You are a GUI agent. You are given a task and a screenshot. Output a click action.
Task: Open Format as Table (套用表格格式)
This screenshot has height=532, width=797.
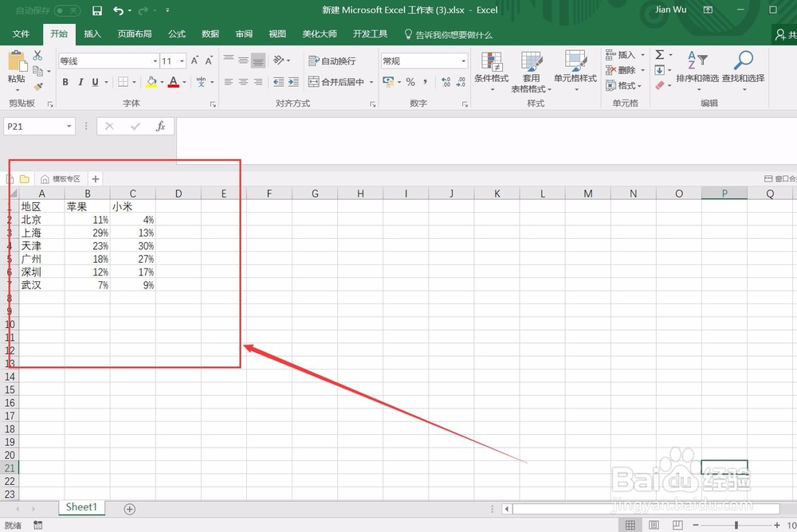[x=531, y=71]
